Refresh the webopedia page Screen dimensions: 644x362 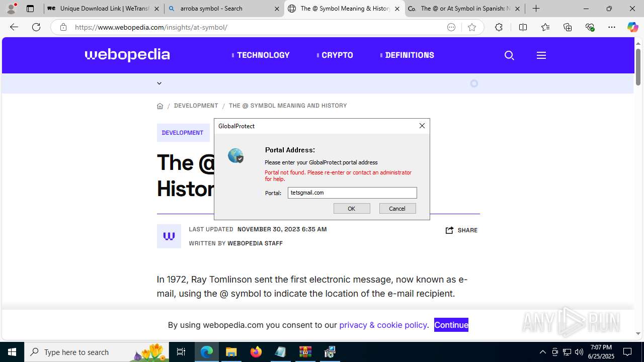pos(36,27)
